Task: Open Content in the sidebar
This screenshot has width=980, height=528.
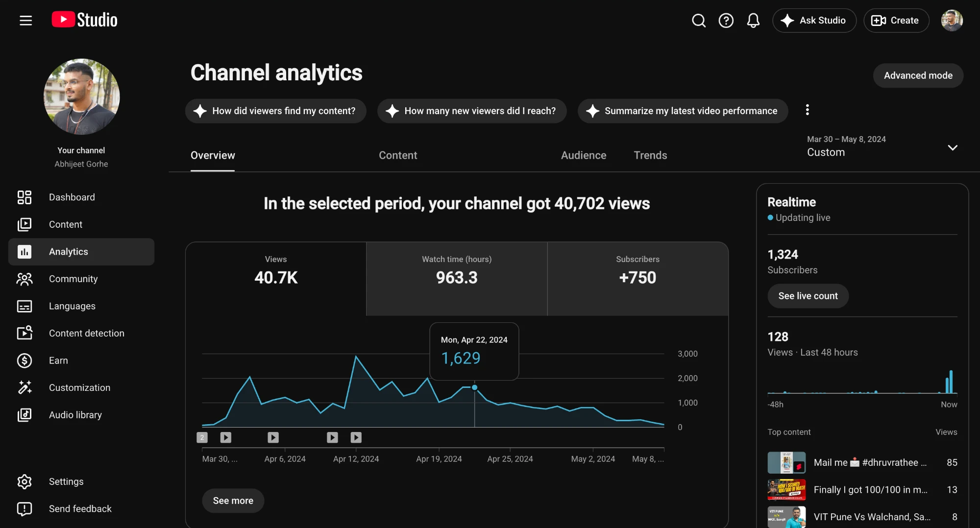Action: [x=81, y=224]
